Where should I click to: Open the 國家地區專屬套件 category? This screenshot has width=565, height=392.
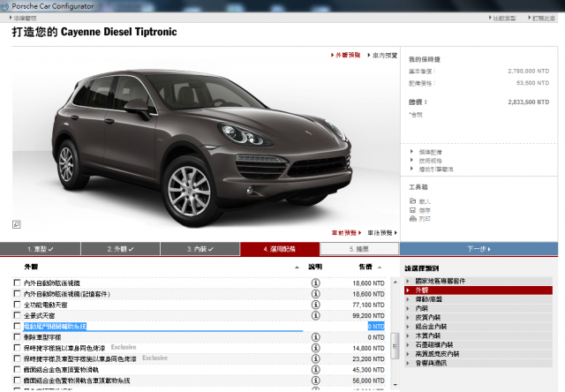[478, 281]
